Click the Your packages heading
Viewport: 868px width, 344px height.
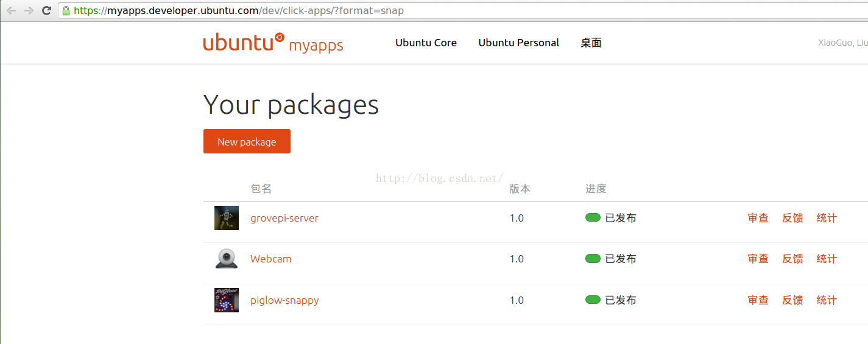pos(291,105)
